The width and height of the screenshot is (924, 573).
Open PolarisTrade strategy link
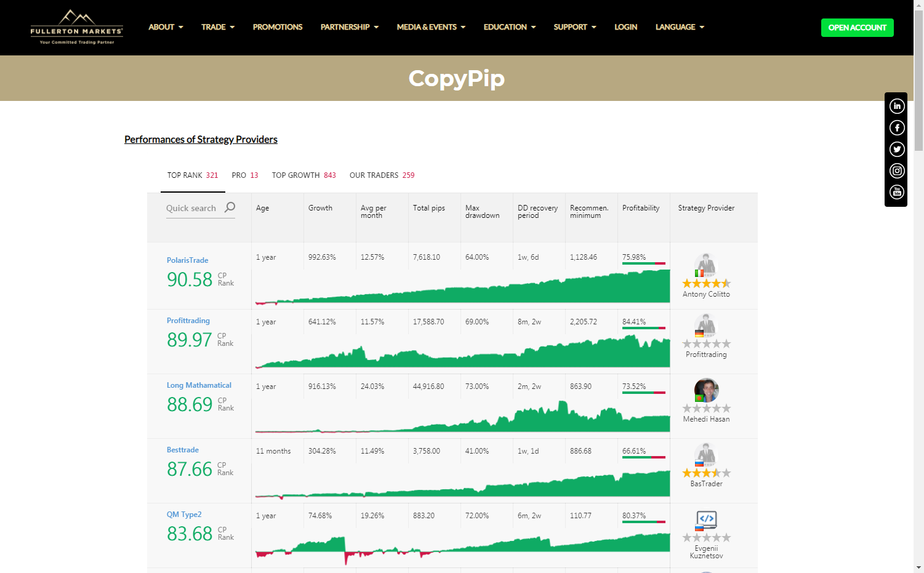coord(187,260)
